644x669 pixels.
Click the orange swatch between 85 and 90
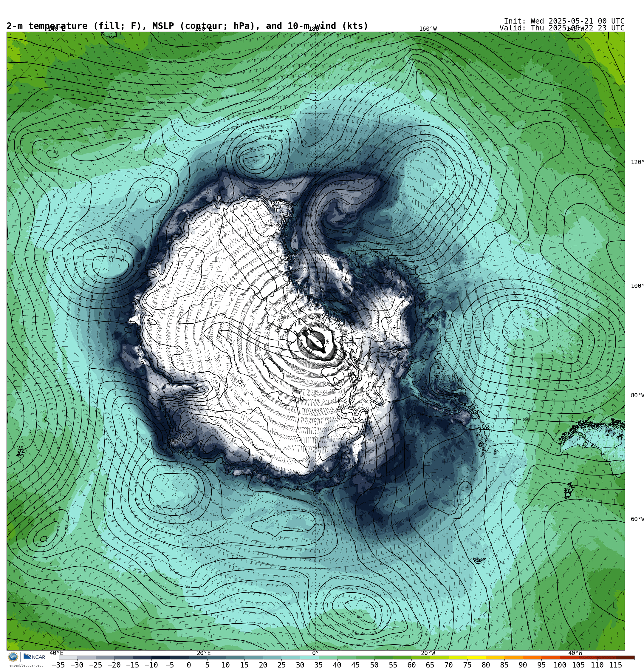514,657
